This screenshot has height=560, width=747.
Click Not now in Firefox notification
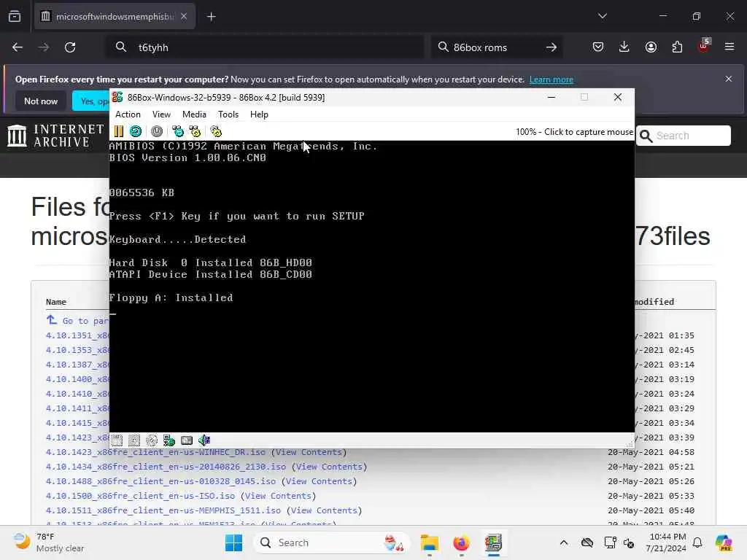click(x=41, y=101)
